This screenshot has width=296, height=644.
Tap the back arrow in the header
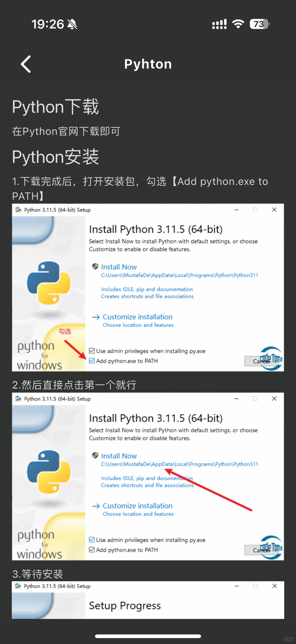point(26,64)
